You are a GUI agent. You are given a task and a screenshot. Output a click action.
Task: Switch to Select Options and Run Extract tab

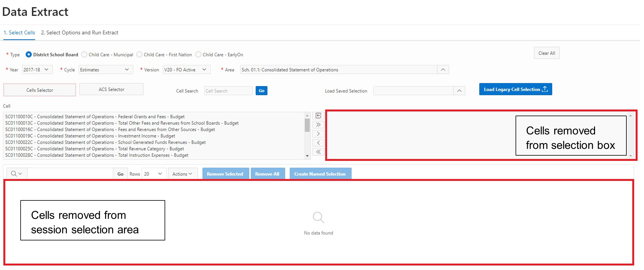coord(79,33)
